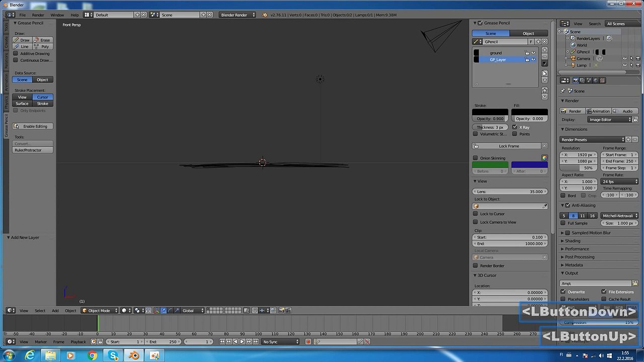This screenshot has width=644, height=362.
Task: Select the Draw grease pencil tool
Action: tap(22, 40)
